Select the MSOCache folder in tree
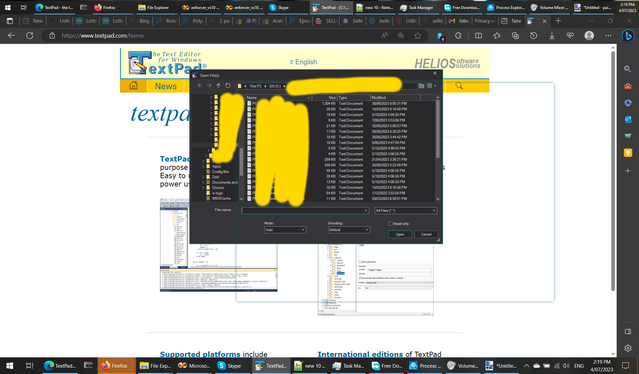 221,198
